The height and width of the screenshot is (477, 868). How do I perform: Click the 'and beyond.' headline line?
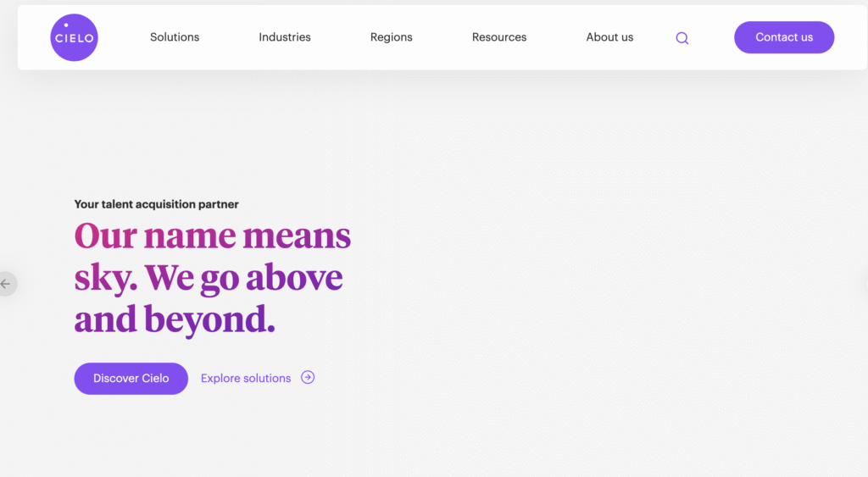click(x=175, y=319)
